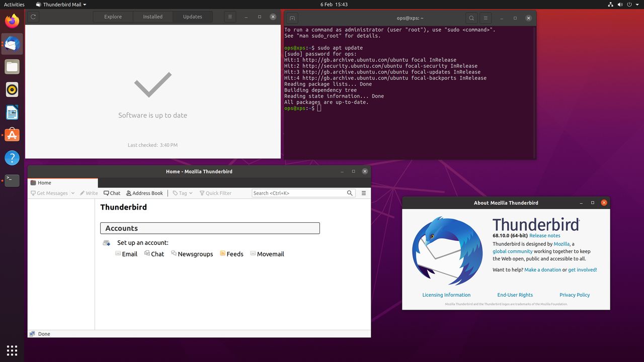Screen dimensions: 644x362
Task: Open the Address Book
Action: [144, 193]
